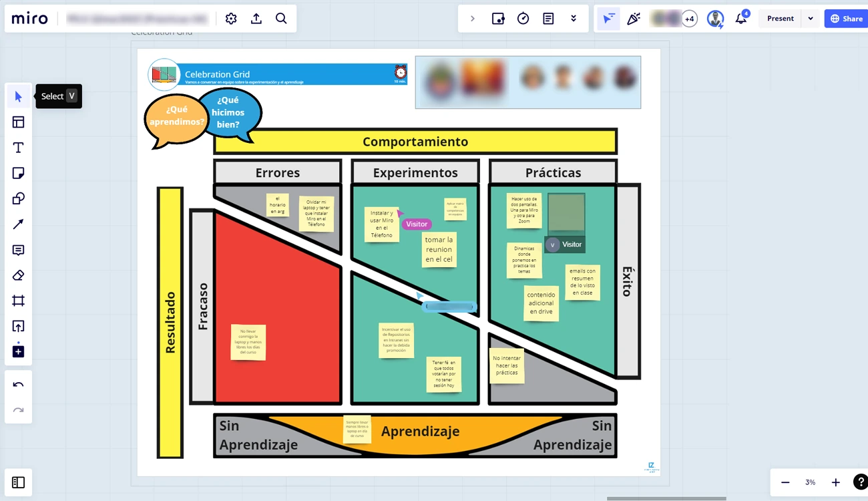The height and width of the screenshot is (501, 868).
Task: Activate the Eraser tool
Action: click(x=18, y=275)
